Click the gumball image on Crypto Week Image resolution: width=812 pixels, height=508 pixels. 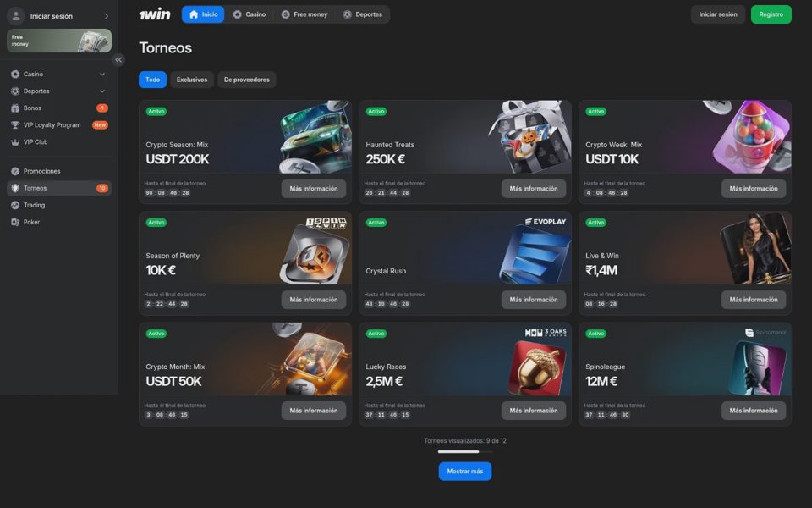pyautogui.click(x=751, y=135)
